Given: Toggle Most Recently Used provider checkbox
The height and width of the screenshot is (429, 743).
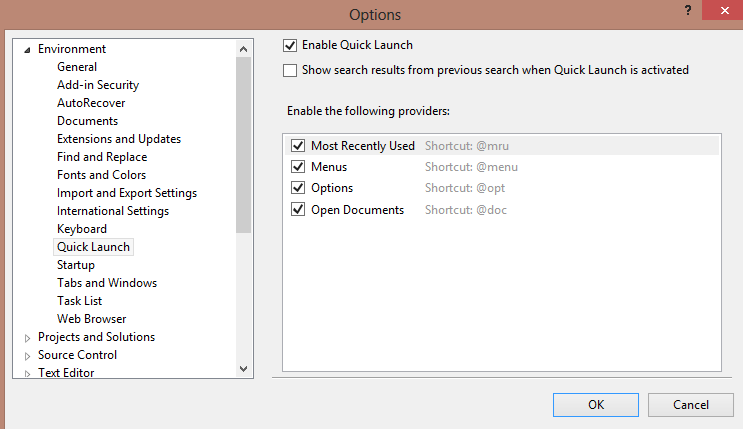Looking at the screenshot, I should (298, 146).
